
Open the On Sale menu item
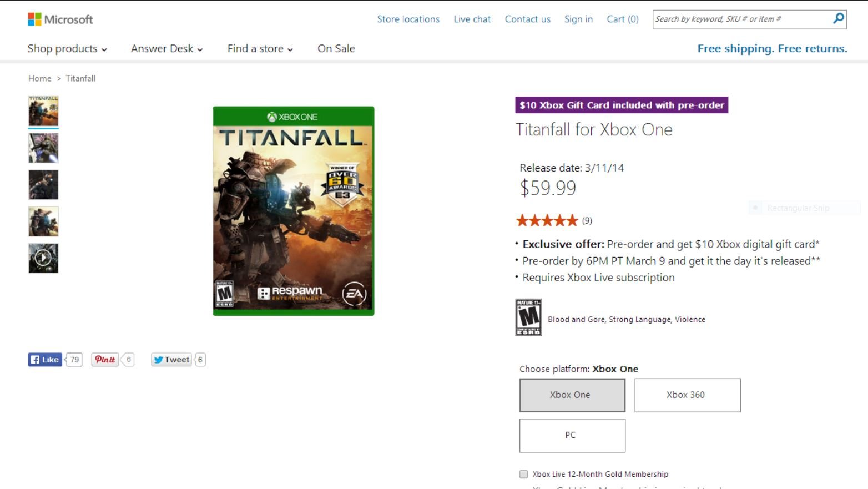pyautogui.click(x=336, y=49)
